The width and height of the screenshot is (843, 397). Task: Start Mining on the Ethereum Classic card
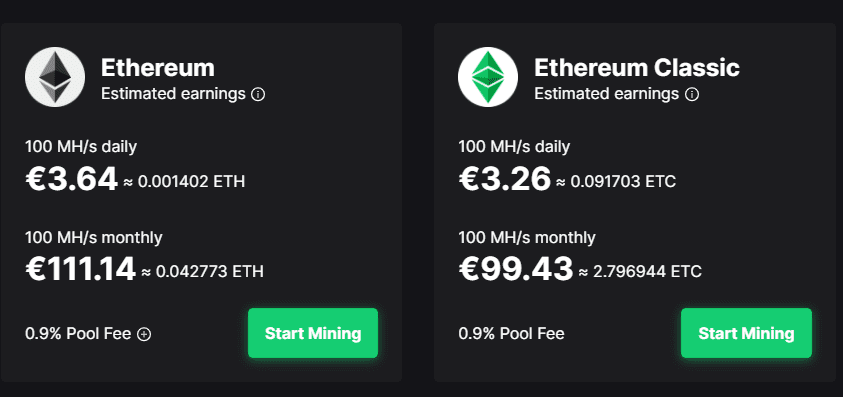pos(746,333)
